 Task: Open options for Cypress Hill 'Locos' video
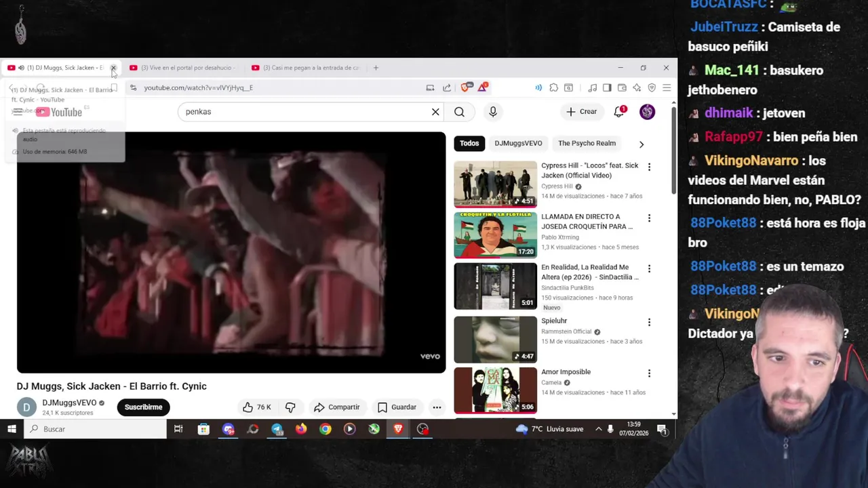[649, 167]
